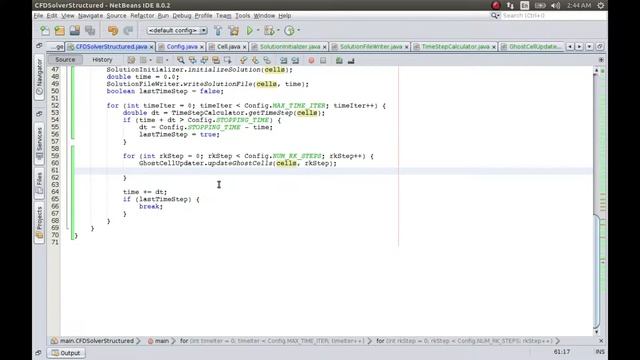Maximize editor window icon beside tab arrows
This screenshot has height=360, width=640.
tap(600, 47)
